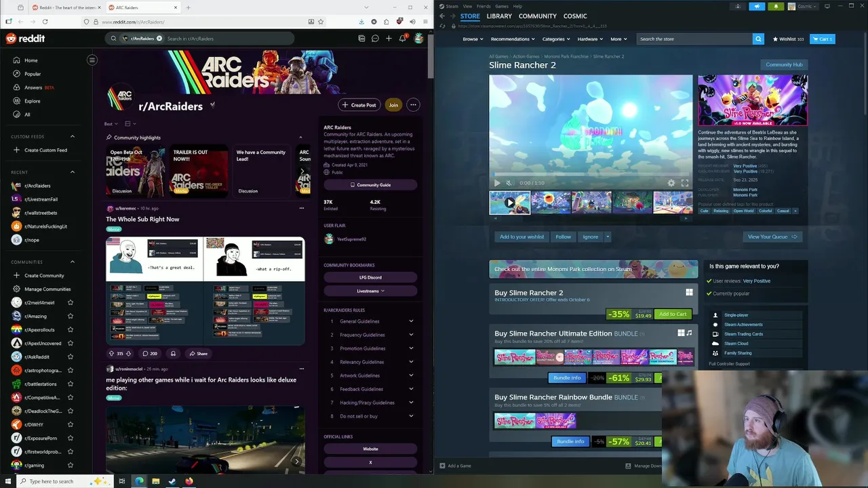Click Add to Cart for Slime Rancher 2
This screenshot has width=868, height=488.
coord(673,314)
